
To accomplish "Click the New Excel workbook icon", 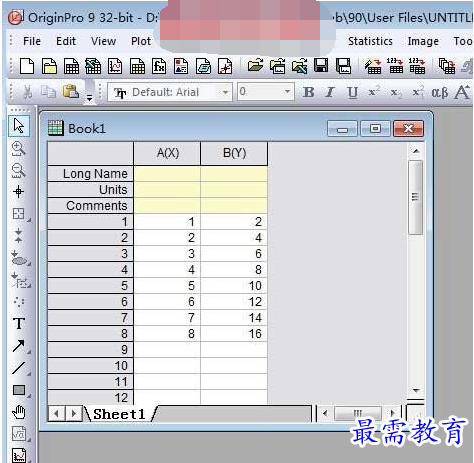I will [x=93, y=66].
